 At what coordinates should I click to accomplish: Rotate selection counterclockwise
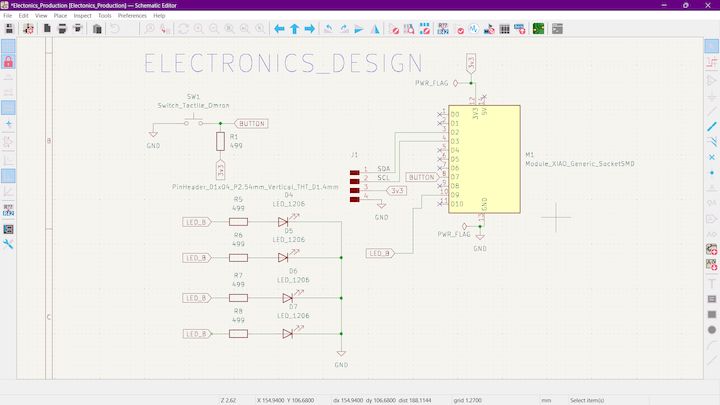click(328, 29)
